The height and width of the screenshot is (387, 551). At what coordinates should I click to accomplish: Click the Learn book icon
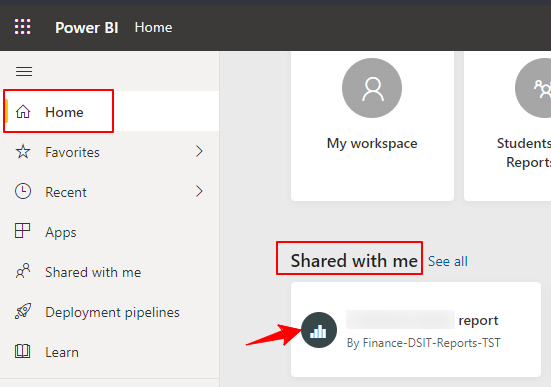coord(22,351)
